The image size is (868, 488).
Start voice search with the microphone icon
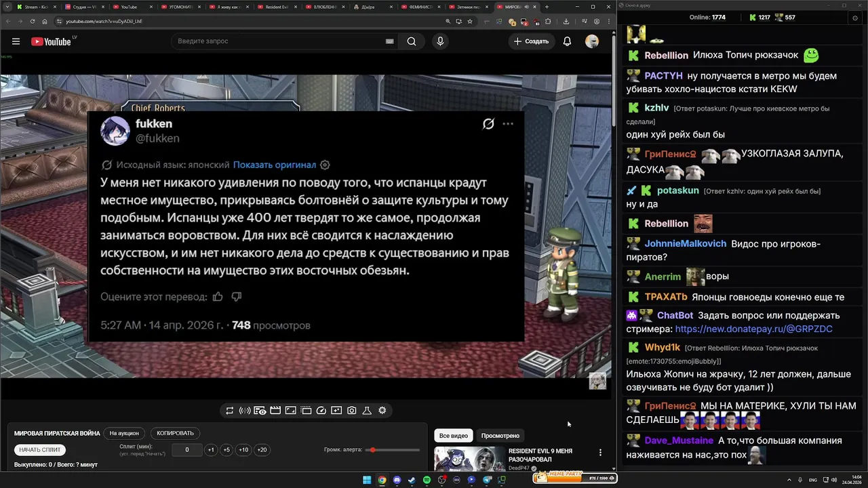[x=440, y=41]
